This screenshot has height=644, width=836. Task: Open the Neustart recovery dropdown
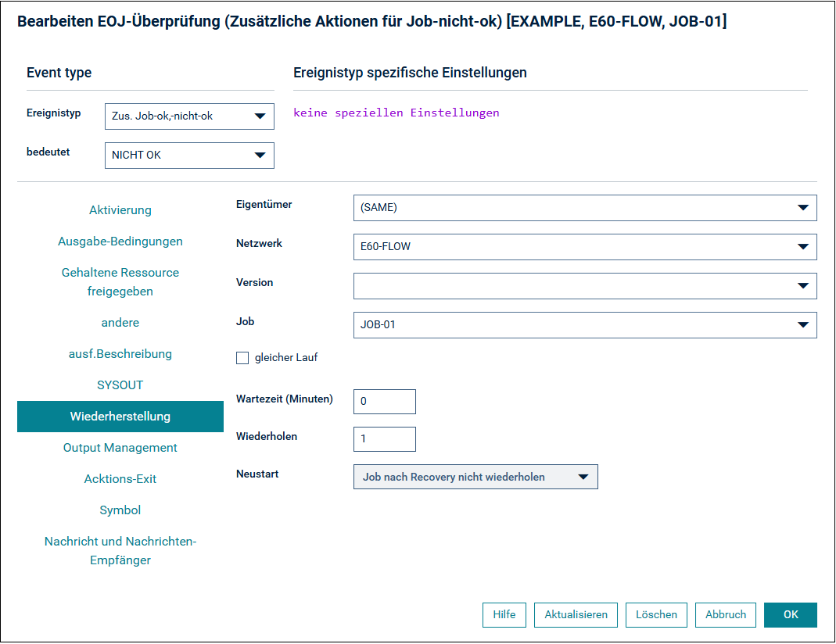(475, 477)
